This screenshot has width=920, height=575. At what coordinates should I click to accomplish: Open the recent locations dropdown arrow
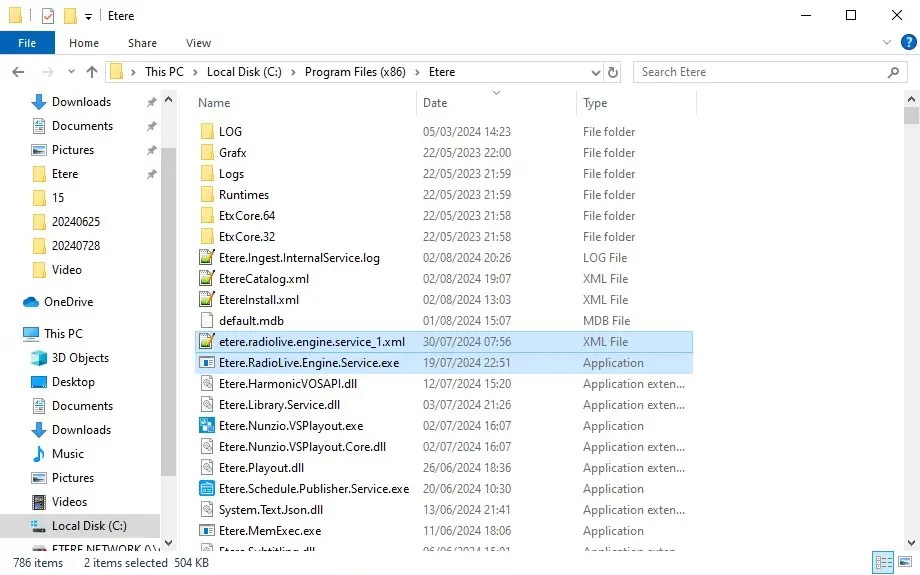click(x=68, y=72)
